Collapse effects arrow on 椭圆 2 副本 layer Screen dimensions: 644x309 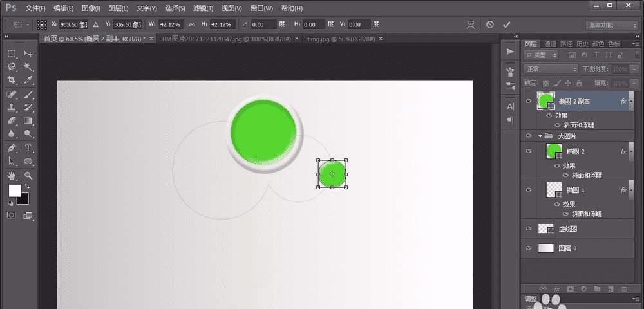coord(631,101)
